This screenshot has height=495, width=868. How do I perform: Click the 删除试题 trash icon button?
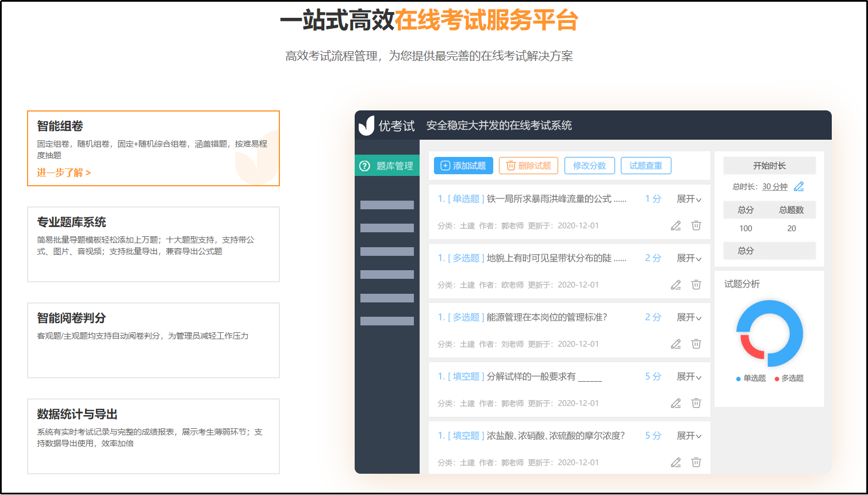tap(528, 166)
